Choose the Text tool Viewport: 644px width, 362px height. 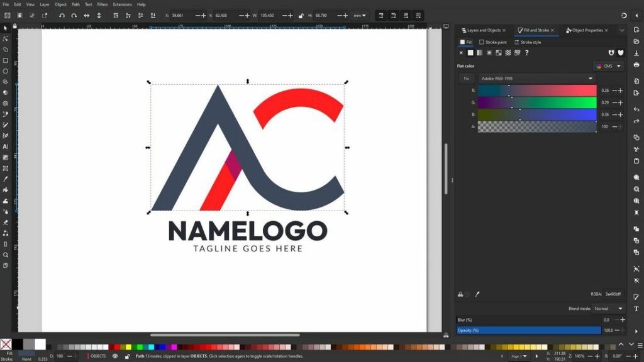(x=6, y=148)
